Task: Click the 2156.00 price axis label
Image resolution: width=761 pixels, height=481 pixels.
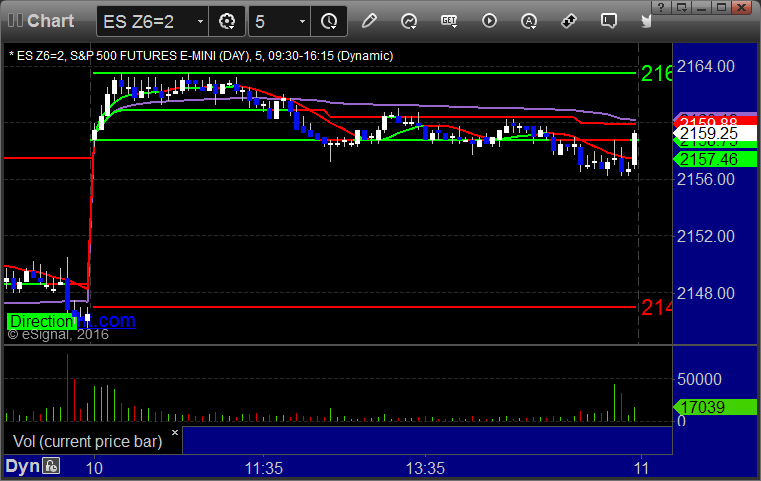Action: (706, 180)
